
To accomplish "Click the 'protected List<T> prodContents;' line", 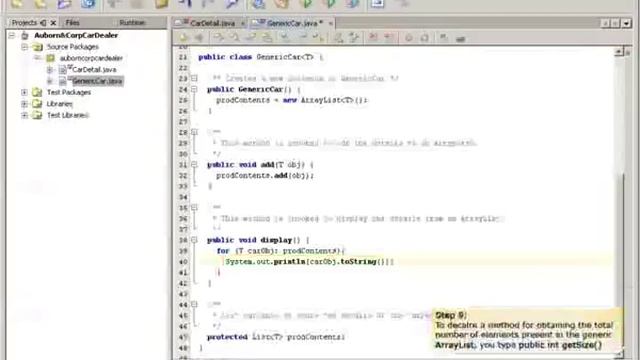I will 276,337.
